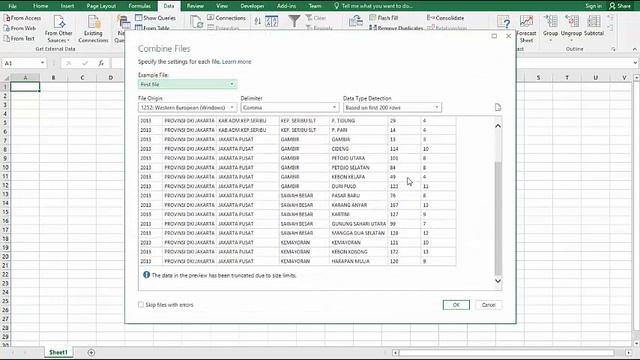This screenshot has height=360, width=640.
Task: Click the From Text icon
Action: 7,38
